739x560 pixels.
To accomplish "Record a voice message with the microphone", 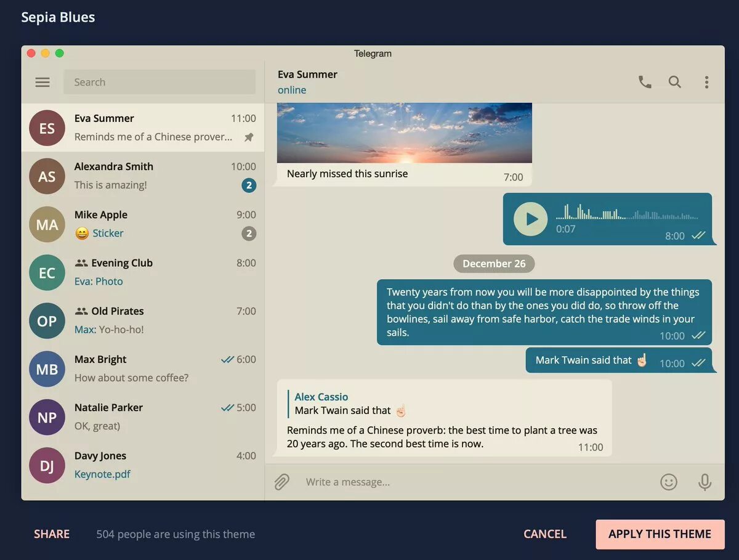I will (x=705, y=482).
